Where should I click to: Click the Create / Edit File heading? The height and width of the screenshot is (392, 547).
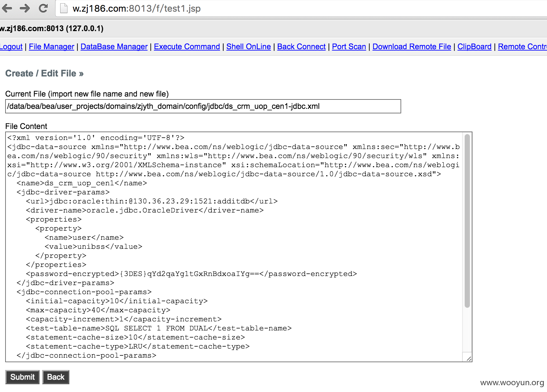[44, 74]
